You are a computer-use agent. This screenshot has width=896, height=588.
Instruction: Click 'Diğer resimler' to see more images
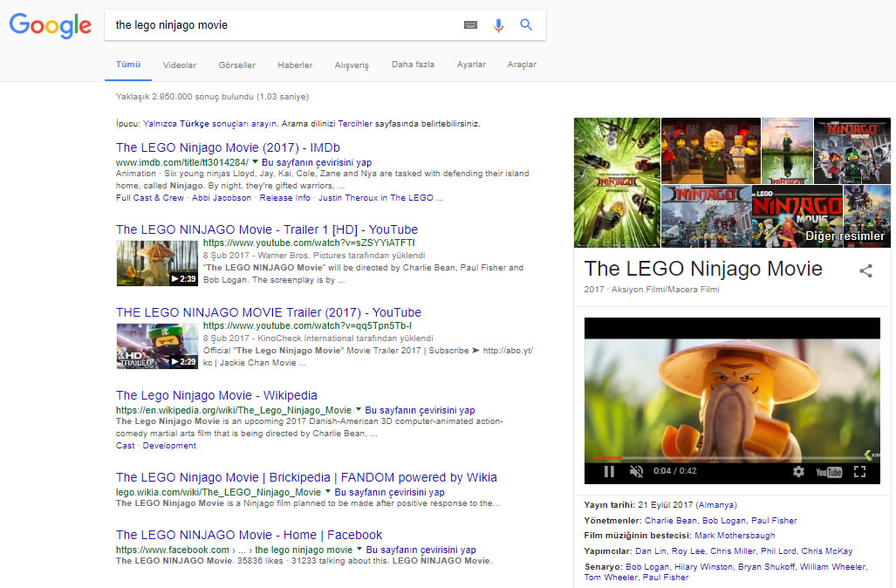(x=845, y=236)
